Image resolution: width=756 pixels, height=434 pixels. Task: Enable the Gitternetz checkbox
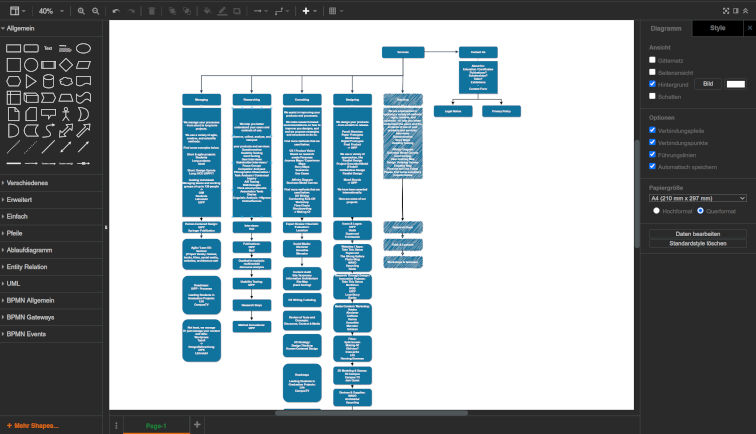(x=653, y=60)
